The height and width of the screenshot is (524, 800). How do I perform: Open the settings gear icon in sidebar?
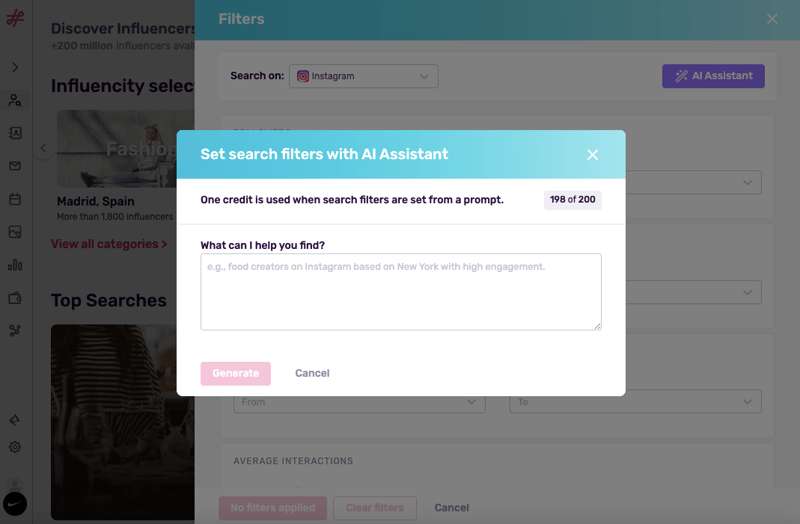[x=15, y=447]
